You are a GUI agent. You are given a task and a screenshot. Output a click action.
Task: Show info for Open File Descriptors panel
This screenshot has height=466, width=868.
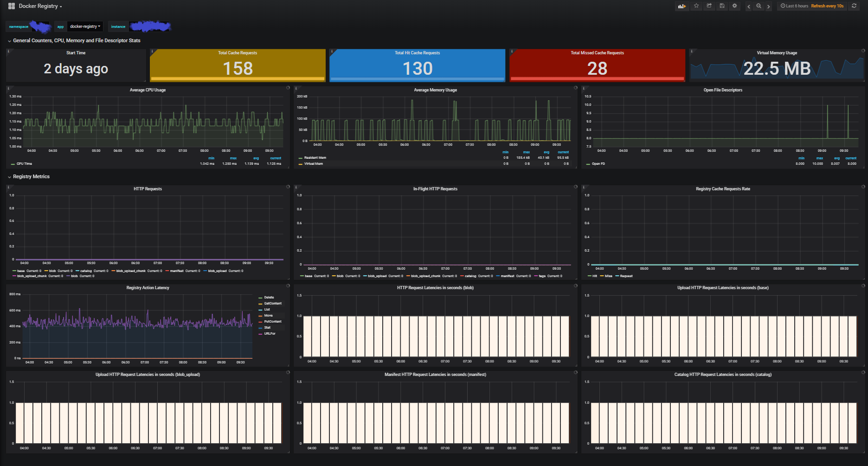point(584,88)
